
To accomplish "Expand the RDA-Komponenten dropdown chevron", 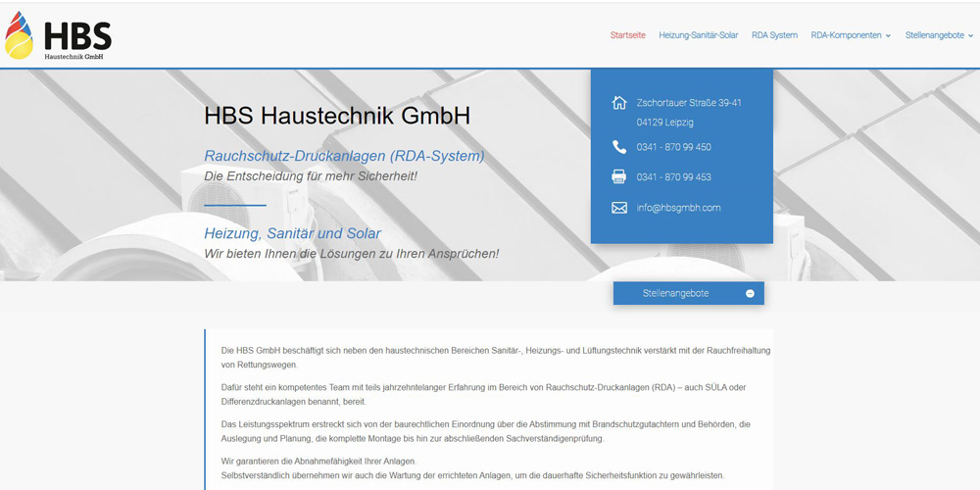I will tap(888, 36).
